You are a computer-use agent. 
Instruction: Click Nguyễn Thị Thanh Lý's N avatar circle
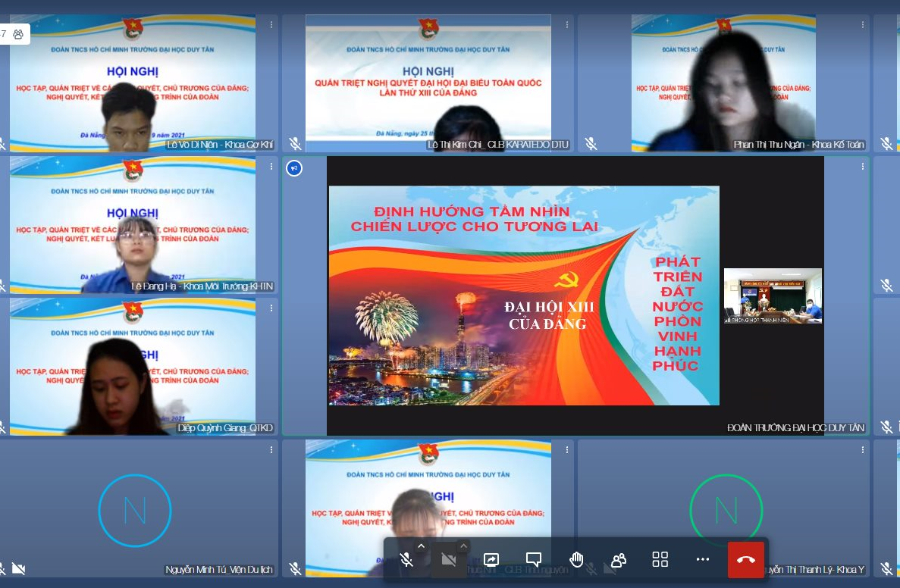click(726, 510)
